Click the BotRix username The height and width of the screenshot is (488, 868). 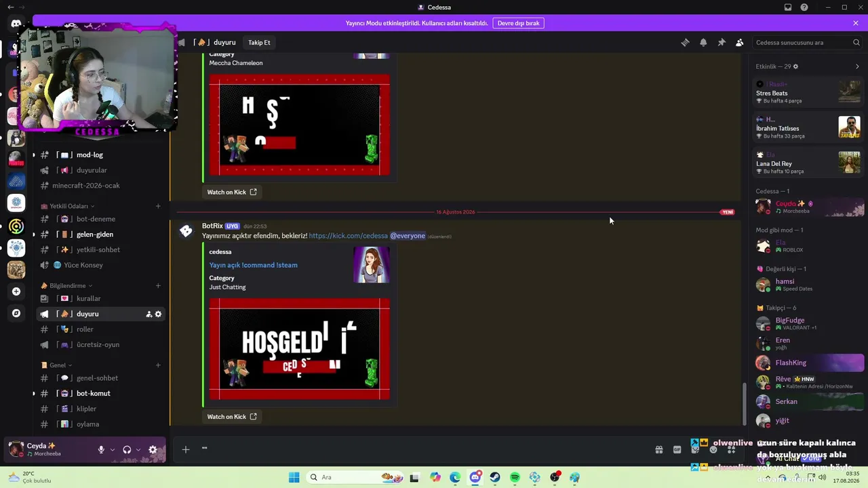(x=212, y=226)
